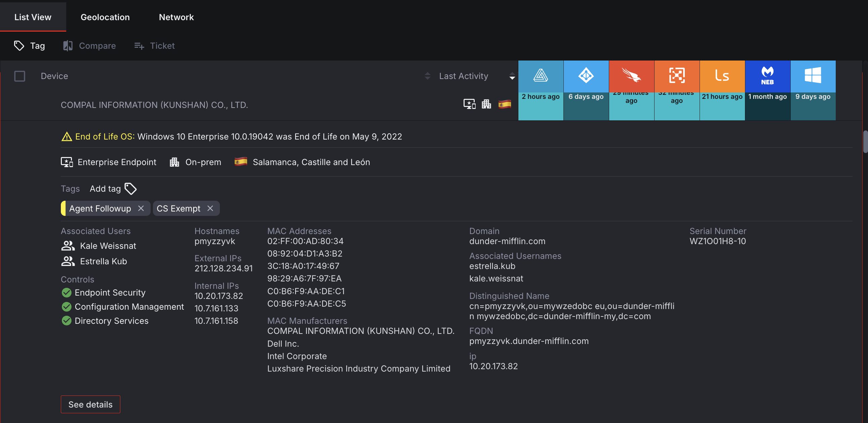Click MAC address C0:B6:F9:AA:DE:C5
The height and width of the screenshot is (423, 868).
(307, 304)
